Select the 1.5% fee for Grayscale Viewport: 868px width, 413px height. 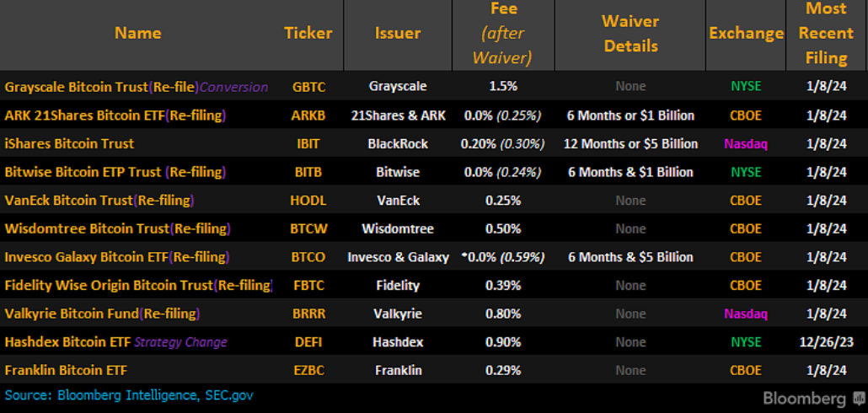(x=503, y=87)
